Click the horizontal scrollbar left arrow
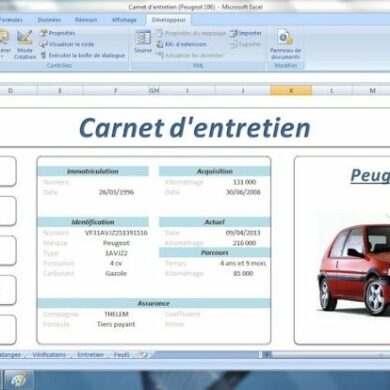 267,355
